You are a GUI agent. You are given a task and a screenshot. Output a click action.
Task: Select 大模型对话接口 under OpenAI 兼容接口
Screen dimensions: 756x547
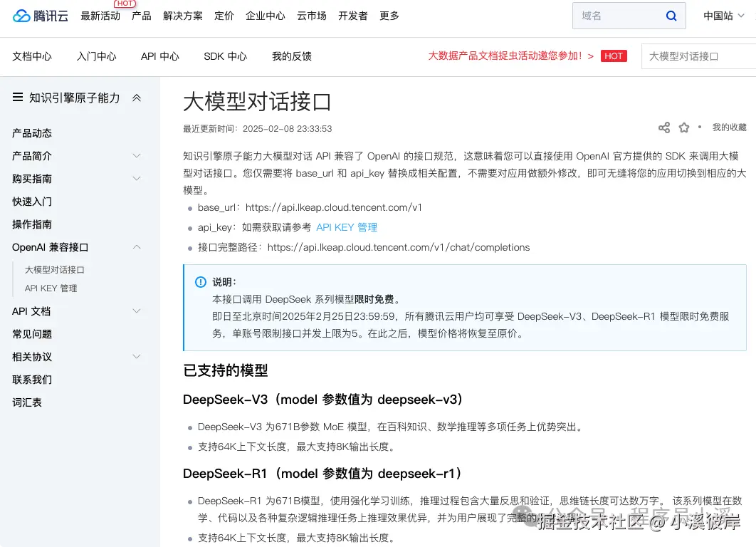pos(55,269)
